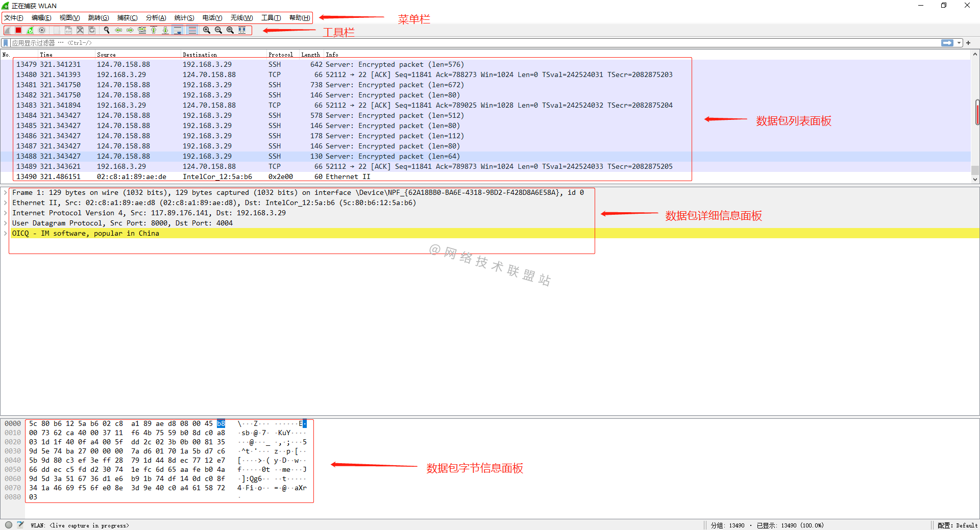Toggle packet list colorization
Image resolution: width=980 pixels, height=530 pixels.
click(x=191, y=30)
